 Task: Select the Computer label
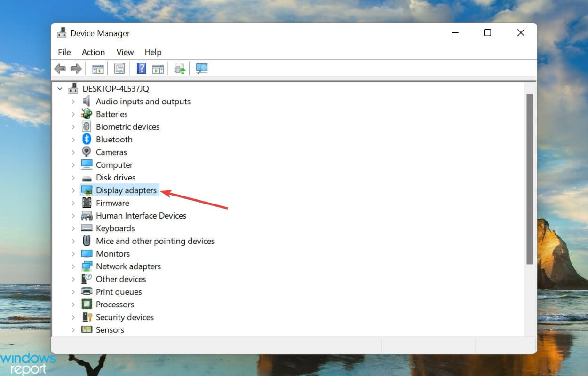[x=114, y=165]
